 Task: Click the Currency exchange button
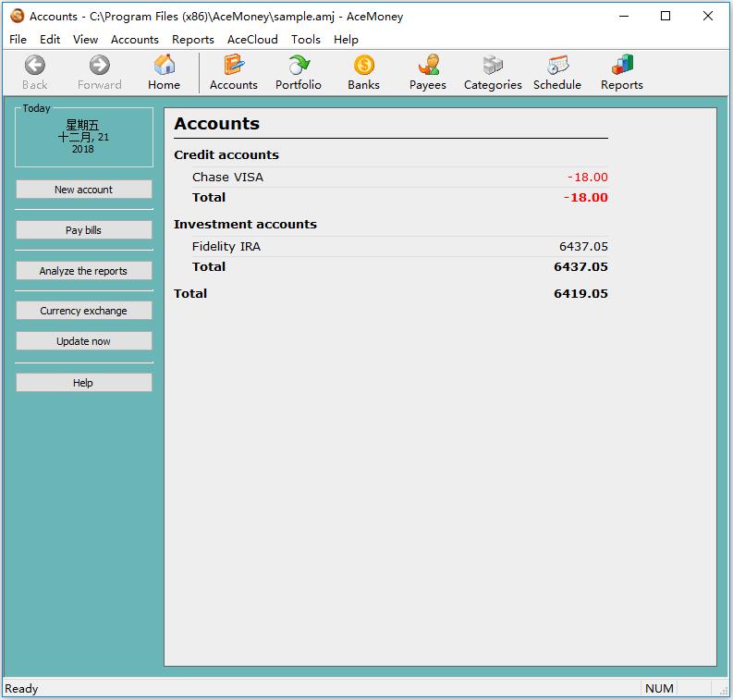[83, 311]
